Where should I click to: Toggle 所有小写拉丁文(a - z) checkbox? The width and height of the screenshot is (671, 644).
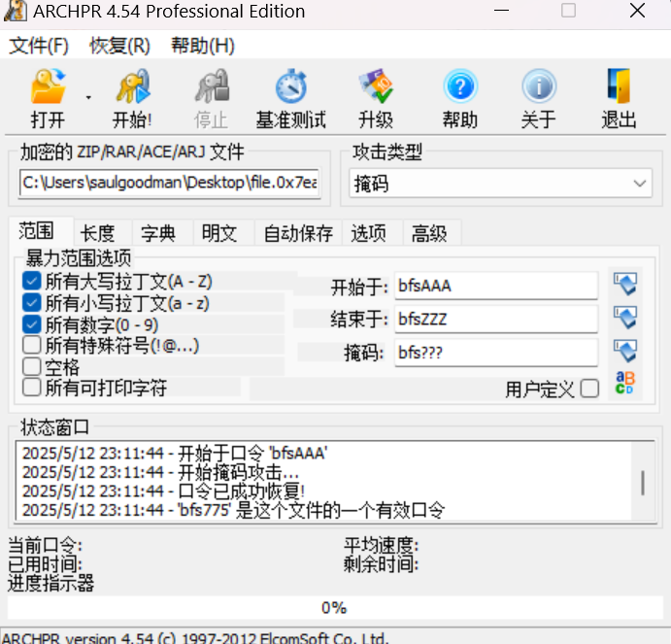tap(32, 303)
